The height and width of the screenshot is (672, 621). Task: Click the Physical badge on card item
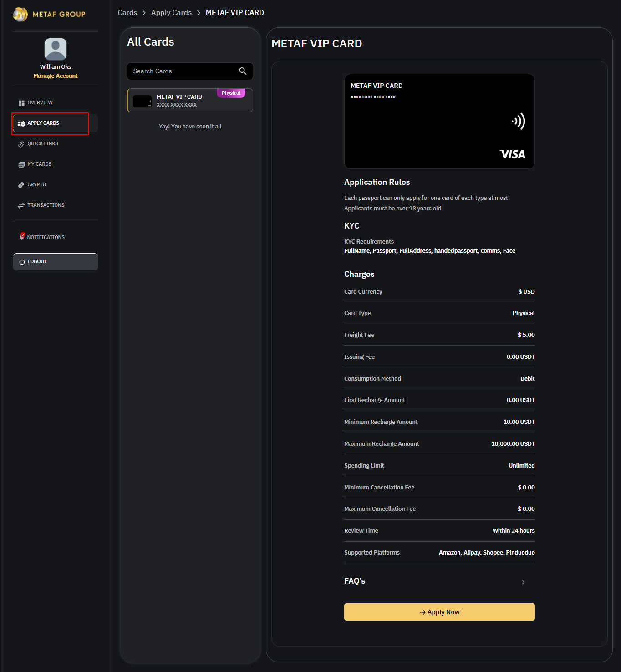231,93
